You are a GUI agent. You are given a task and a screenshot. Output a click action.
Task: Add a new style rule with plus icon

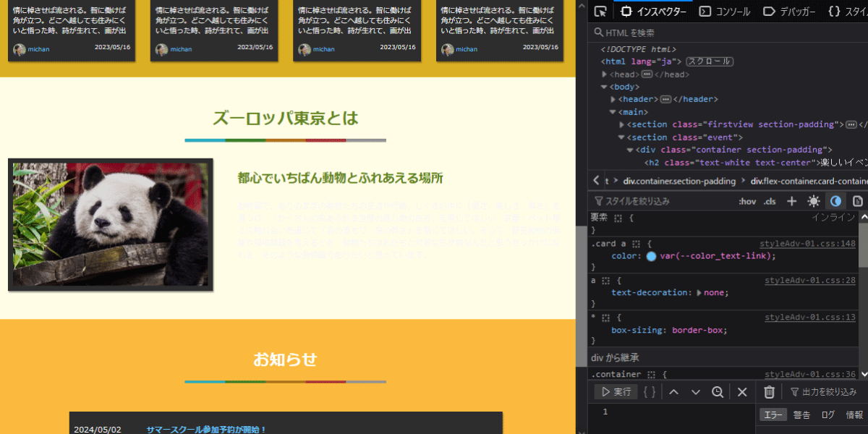[x=792, y=201]
